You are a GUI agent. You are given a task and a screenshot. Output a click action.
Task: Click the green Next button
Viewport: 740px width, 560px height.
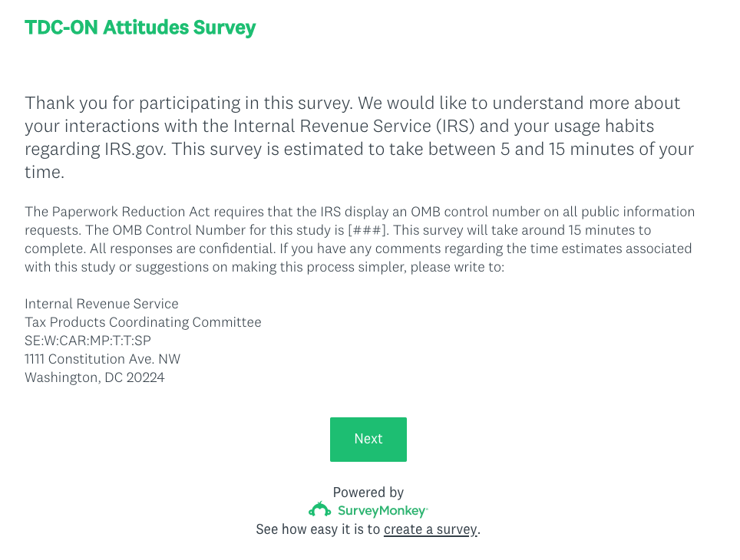(368, 439)
